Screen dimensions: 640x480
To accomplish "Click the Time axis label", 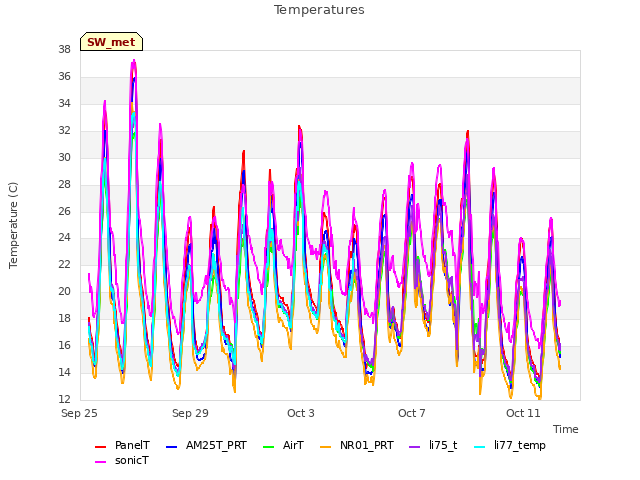I will (566, 429).
